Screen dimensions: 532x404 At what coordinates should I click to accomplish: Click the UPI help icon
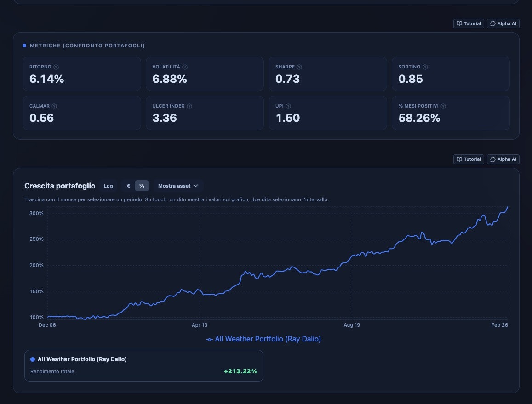tap(288, 106)
